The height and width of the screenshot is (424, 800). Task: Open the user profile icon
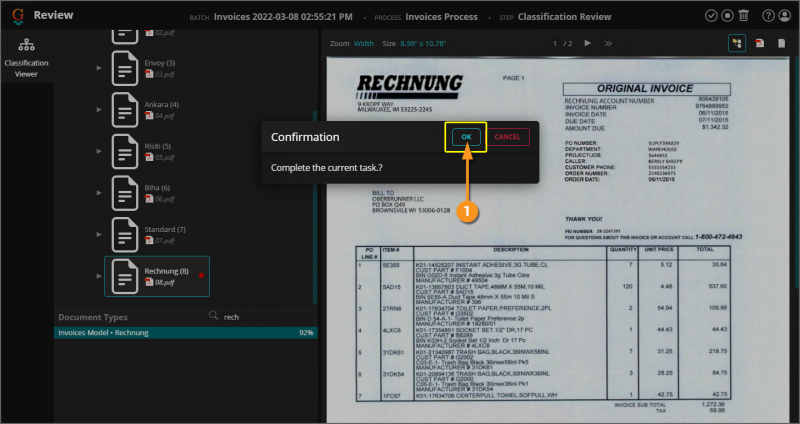[785, 16]
